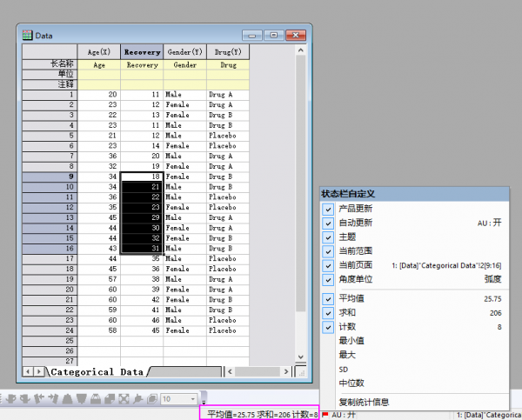This screenshot has height=420, width=522.
Task: Click the vertical scrollbar track in worksheet
Action: pos(301,217)
